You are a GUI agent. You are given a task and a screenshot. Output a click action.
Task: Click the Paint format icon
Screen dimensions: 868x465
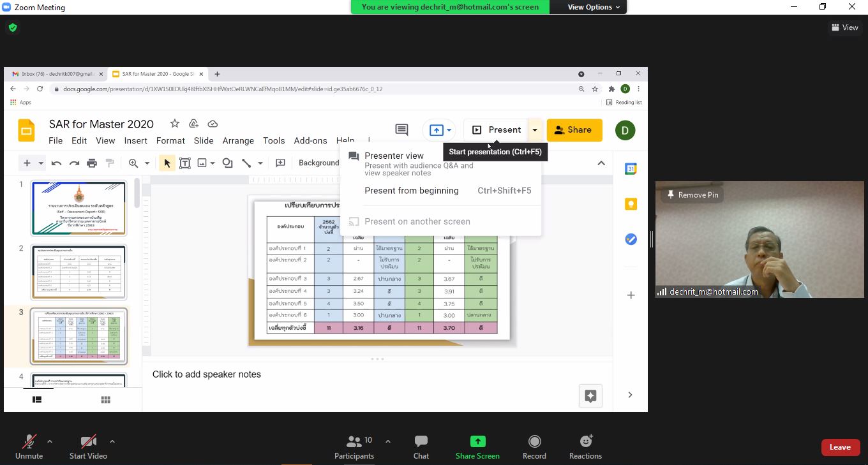click(110, 163)
